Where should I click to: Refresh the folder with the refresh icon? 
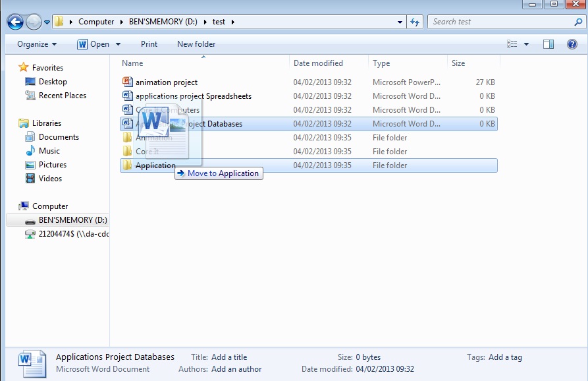[414, 21]
